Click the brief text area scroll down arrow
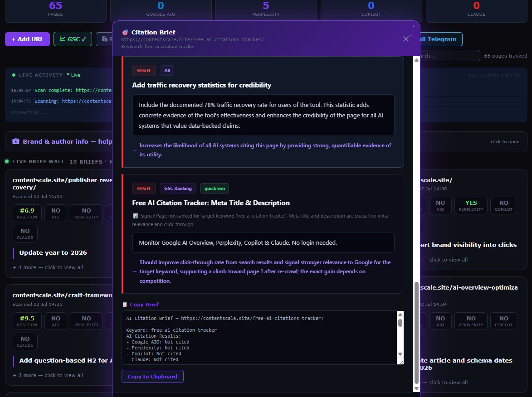Screen dimensions: 532x397 (x=400, y=354)
